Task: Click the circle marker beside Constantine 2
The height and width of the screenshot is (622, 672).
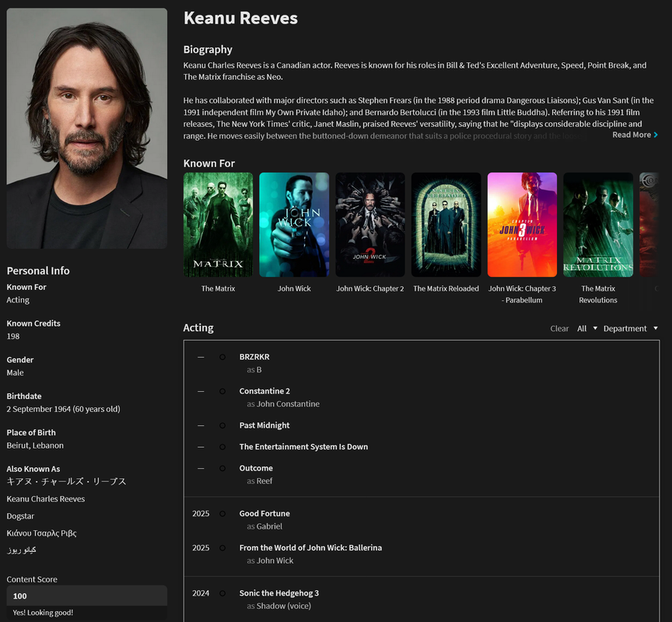Action: tap(222, 391)
